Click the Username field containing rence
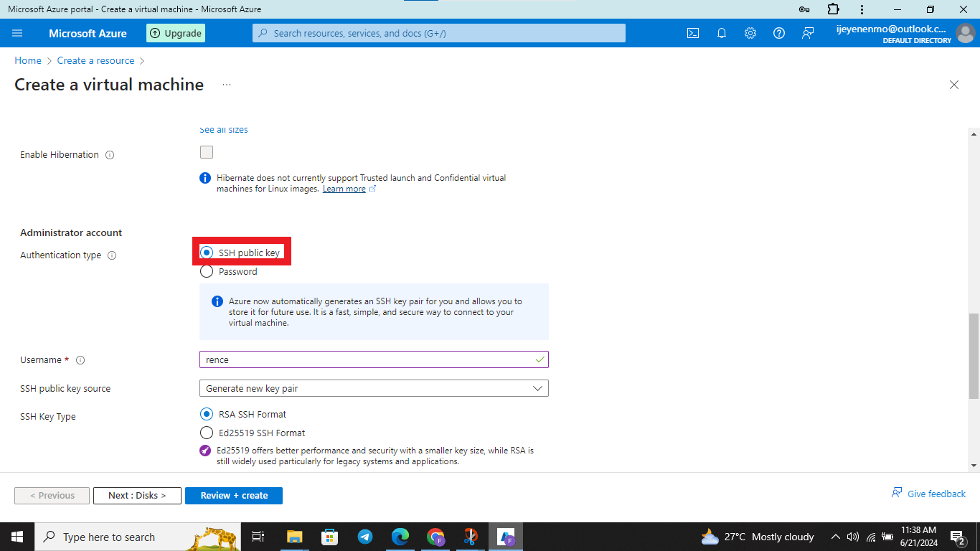The width and height of the screenshot is (980, 551). (374, 359)
